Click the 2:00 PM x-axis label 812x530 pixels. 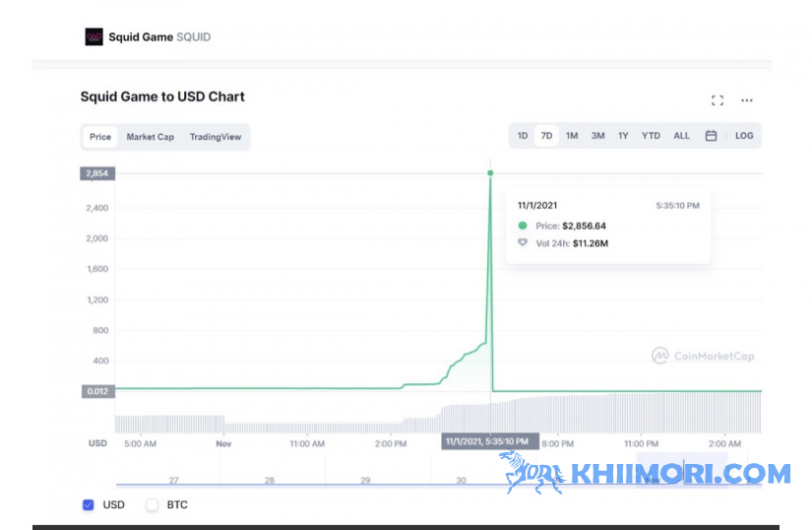click(391, 444)
